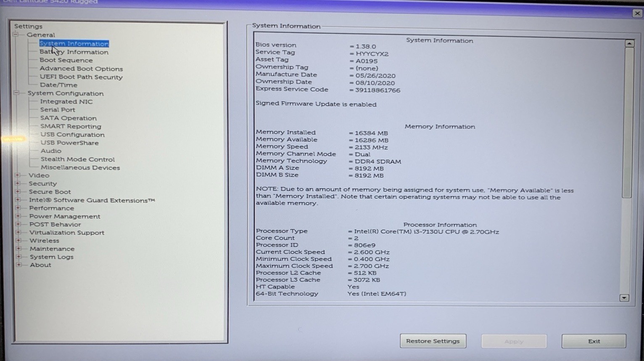Expand the Video tree node
The image size is (644, 361).
click(x=18, y=175)
